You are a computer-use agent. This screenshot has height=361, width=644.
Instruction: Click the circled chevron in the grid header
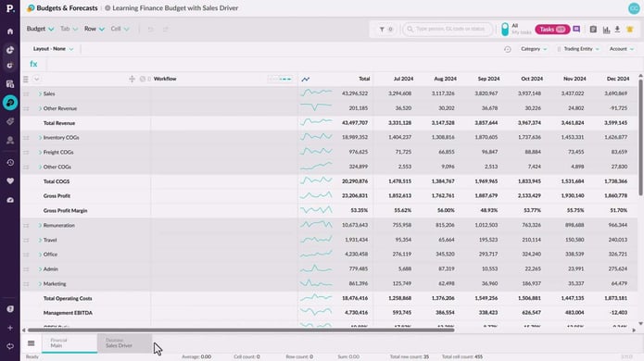(36, 79)
